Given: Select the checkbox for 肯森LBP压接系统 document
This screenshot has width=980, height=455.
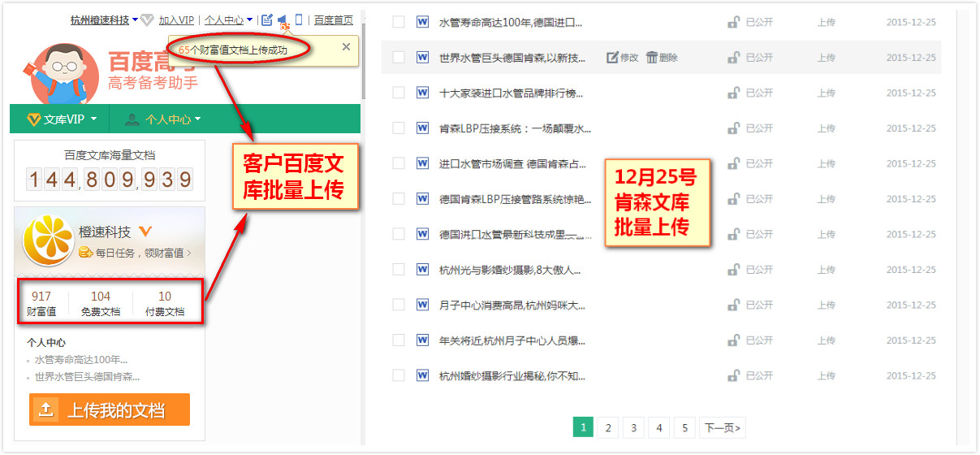Looking at the screenshot, I should click(x=399, y=128).
